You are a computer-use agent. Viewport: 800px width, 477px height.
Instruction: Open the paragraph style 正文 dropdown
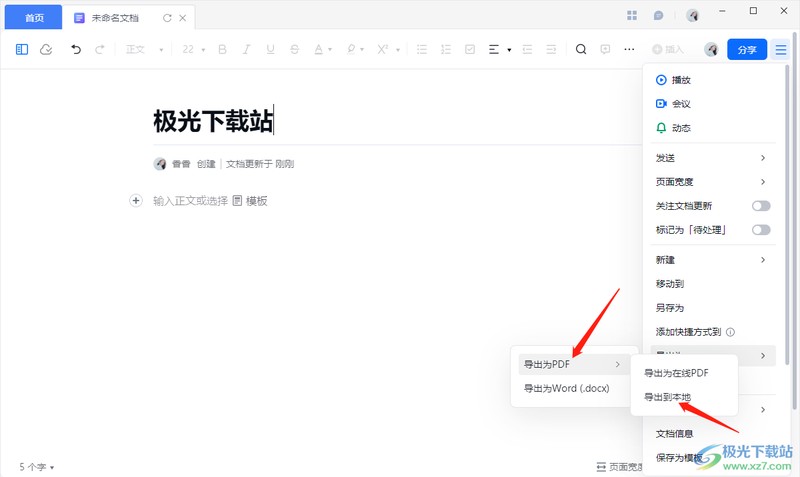pos(145,49)
